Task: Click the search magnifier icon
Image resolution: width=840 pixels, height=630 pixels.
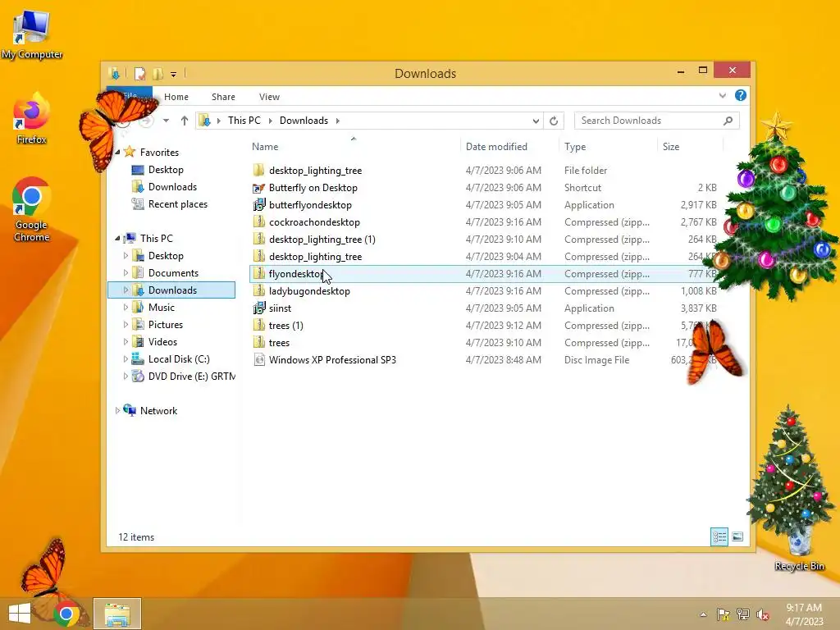Action: 728,121
